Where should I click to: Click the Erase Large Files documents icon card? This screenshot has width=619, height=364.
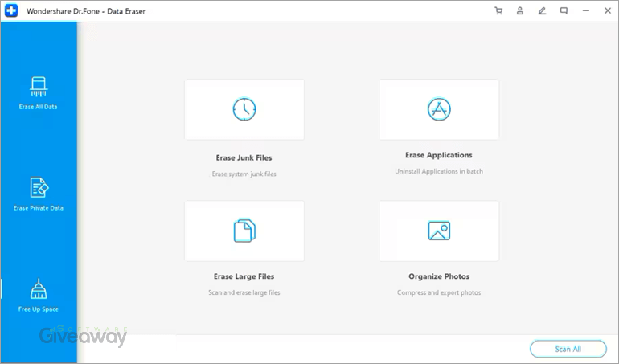point(244,231)
